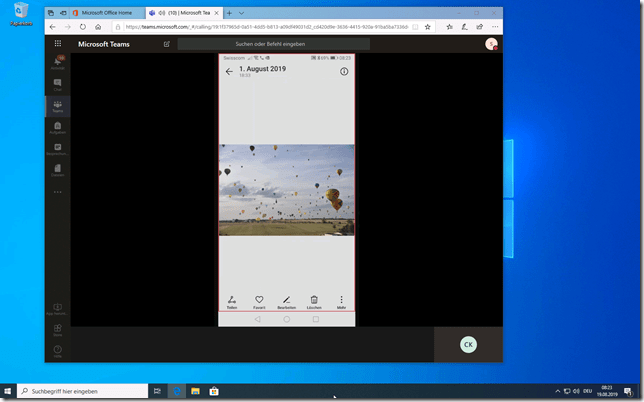
Task: Open the Teams app launcher grid
Action: (x=57, y=44)
